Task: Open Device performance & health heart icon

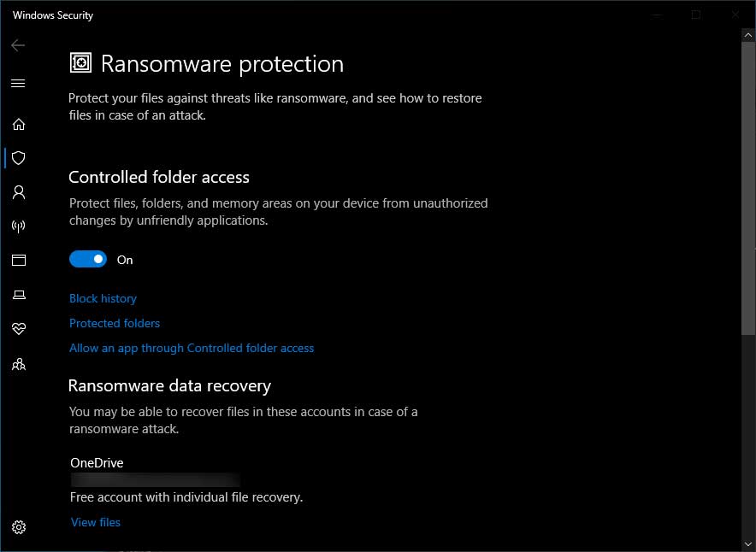Action: coord(18,329)
